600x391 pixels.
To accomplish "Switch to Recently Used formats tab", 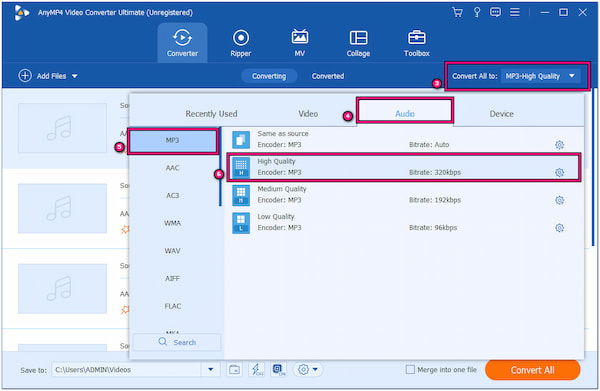I will [x=211, y=114].
